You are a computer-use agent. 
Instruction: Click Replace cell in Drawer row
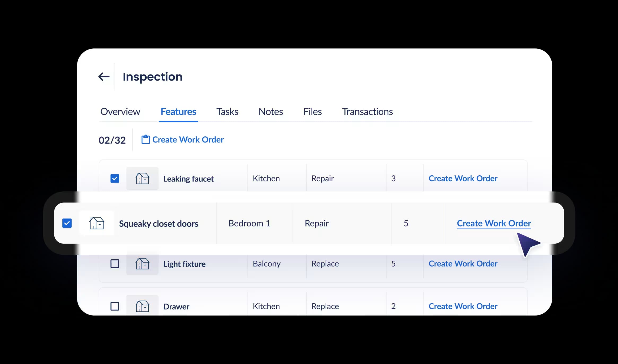(325, 307)
